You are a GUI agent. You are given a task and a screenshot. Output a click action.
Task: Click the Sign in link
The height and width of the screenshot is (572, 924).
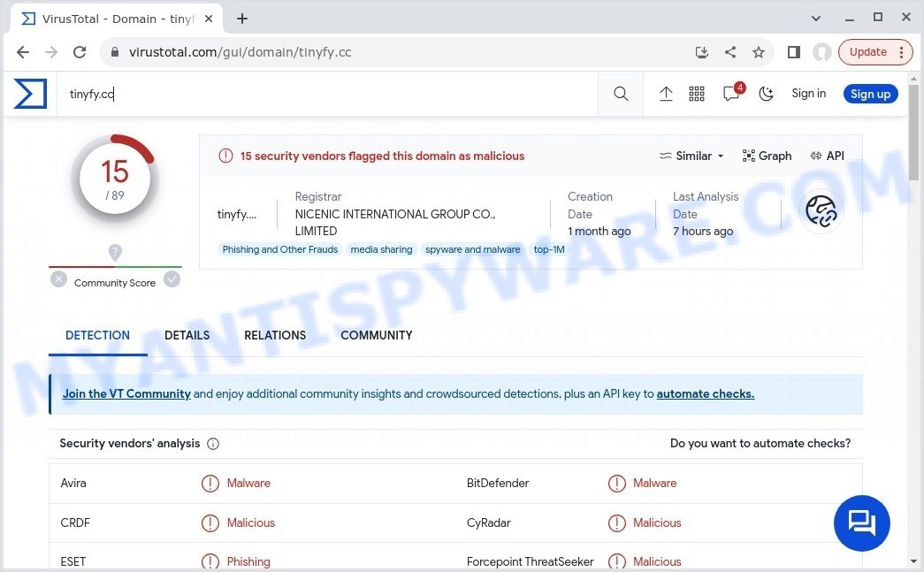[x=808, y=93]
